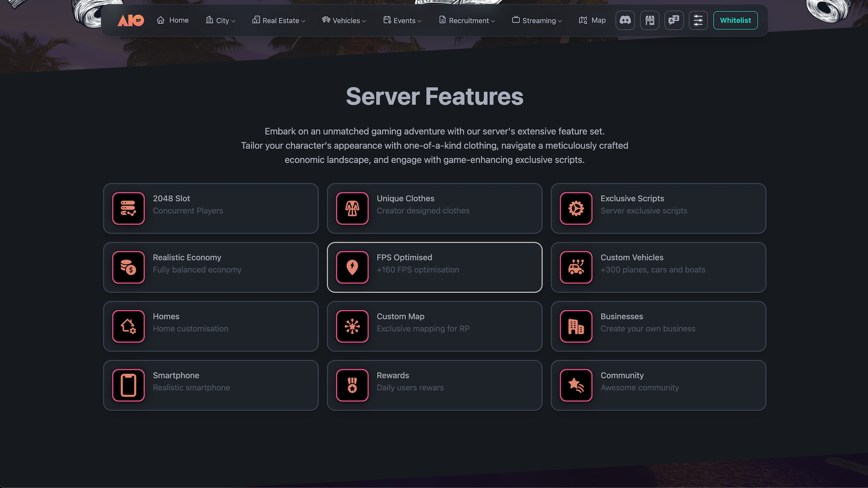This screenshot has width=868, height=488.
Task: Open the settings sliders icon
Action: click(x=698, y=20)
